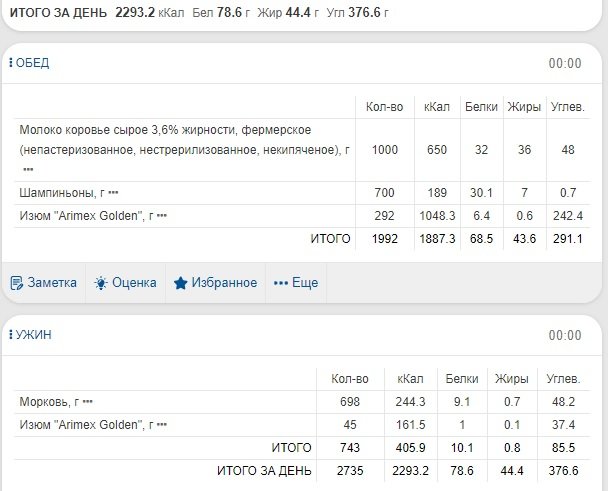
Task: Click the 00:00 time in ОБЕД
Action: tap(564, 64)
